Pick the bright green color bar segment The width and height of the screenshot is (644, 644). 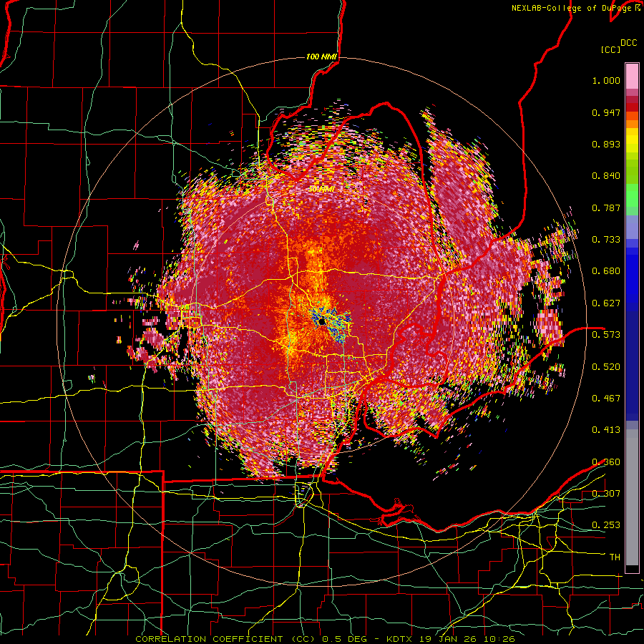632,195
